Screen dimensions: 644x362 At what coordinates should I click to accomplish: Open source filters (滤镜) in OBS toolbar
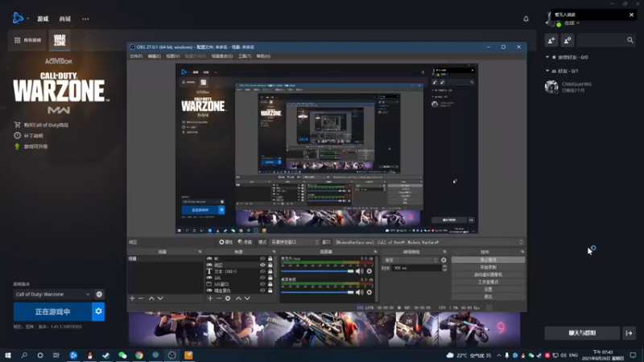[245, 242]
